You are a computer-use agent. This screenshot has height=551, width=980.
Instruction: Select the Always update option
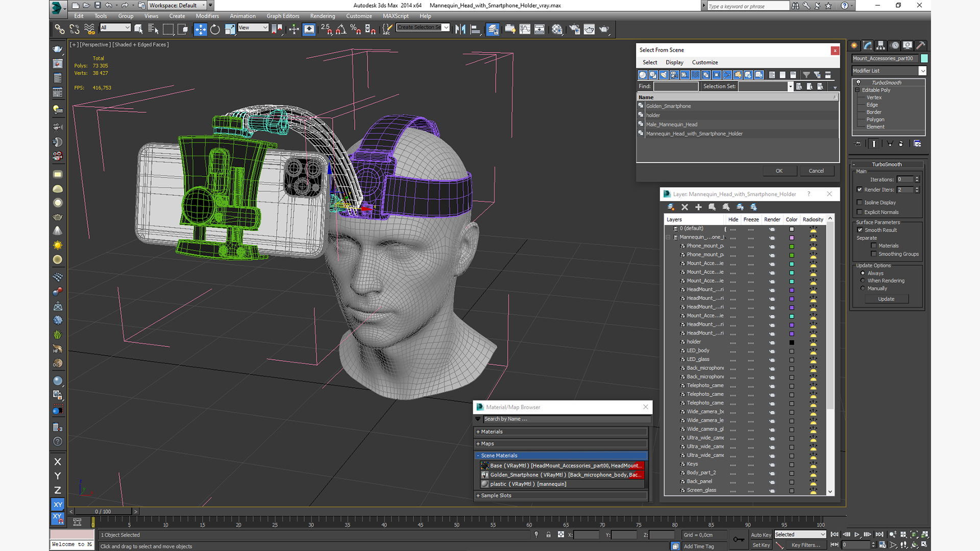coord(863,273)
